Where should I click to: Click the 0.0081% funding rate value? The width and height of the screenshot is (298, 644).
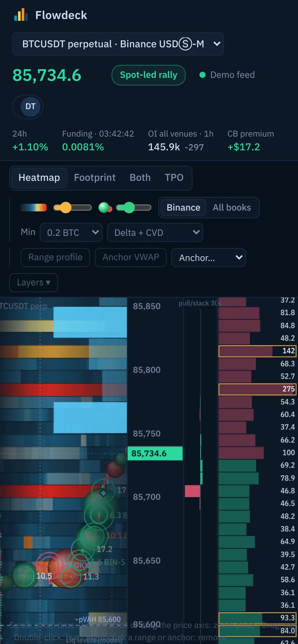(83, 147)
